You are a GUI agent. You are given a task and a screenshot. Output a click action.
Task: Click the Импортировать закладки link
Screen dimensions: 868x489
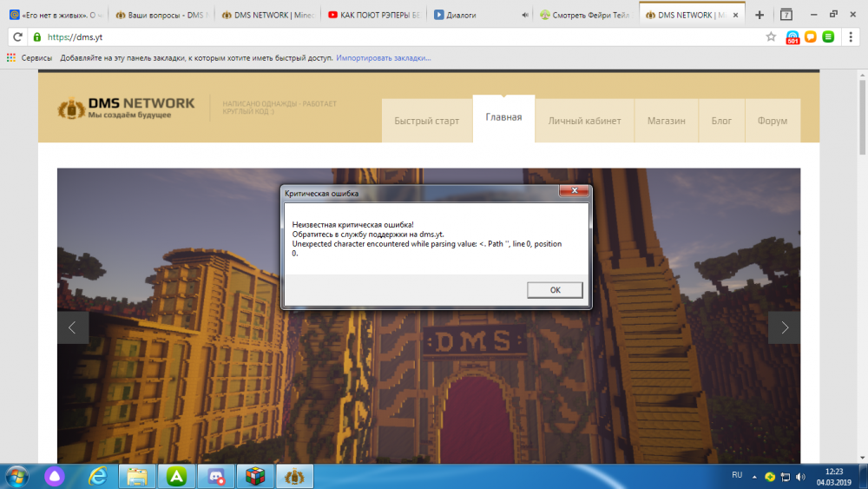pyautogui.click(x=383, y=58)
